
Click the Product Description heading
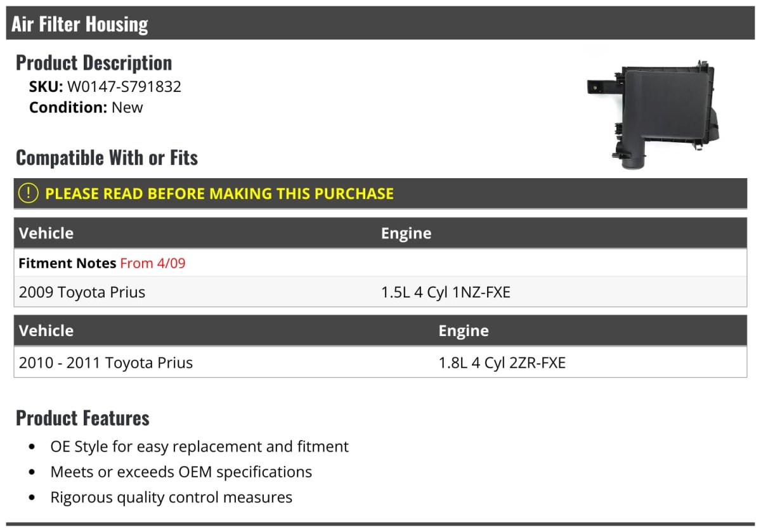[x=94, y=63]
